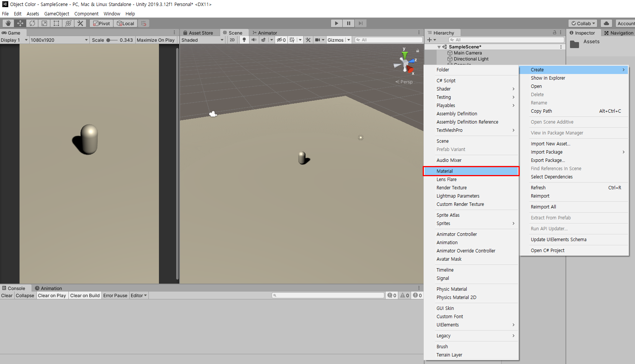Click the Hierarchy search field

coord(506,40)
